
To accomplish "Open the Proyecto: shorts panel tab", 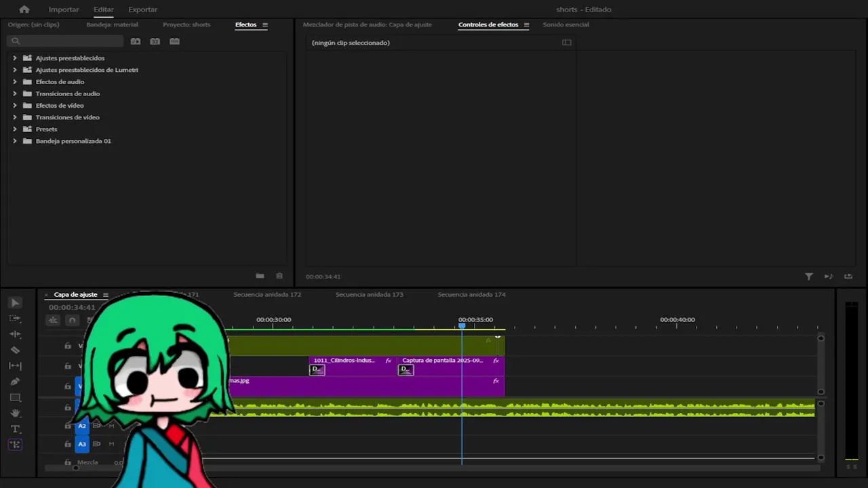I will [x=186, y=24].
